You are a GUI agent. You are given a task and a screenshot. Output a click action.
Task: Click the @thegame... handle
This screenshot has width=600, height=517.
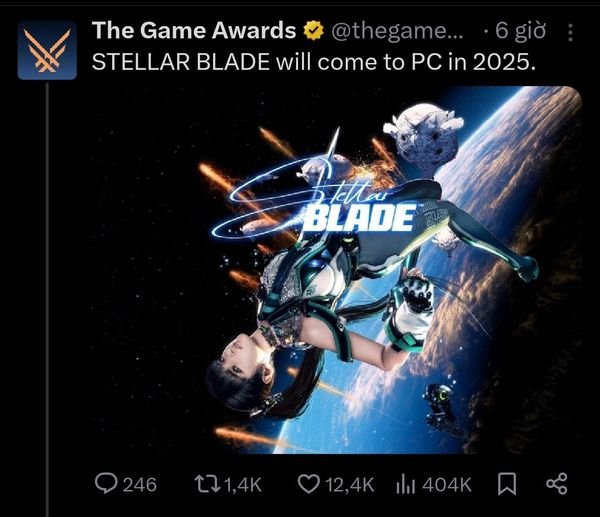(397, 31)
